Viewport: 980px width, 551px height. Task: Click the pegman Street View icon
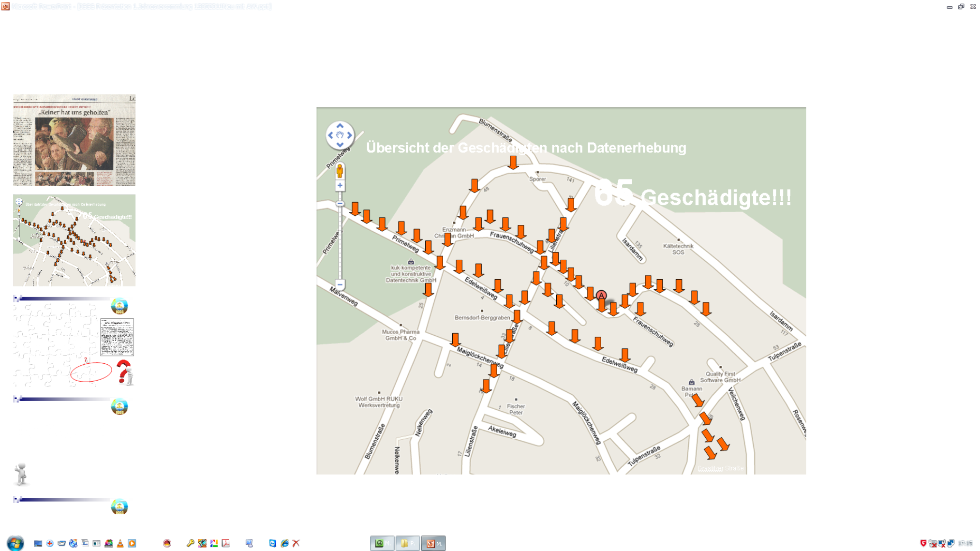[x=340, y=171]
